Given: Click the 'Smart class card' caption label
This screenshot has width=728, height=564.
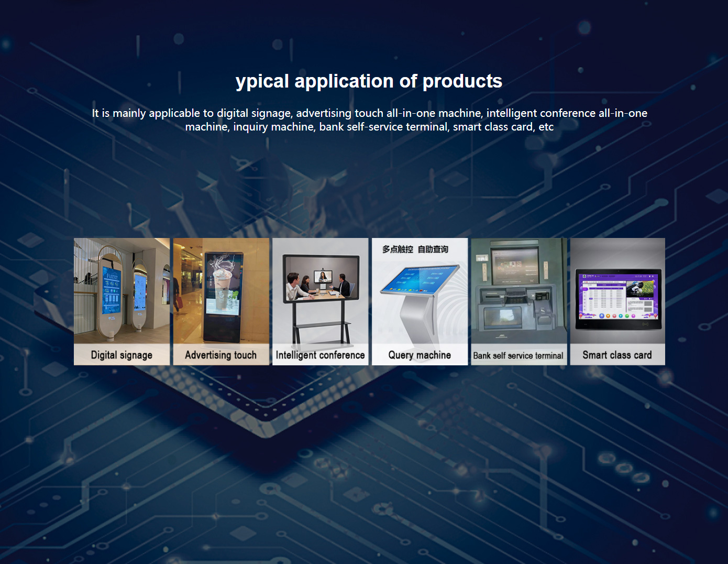Looking at the screenshot, I should tap(617, 355).
